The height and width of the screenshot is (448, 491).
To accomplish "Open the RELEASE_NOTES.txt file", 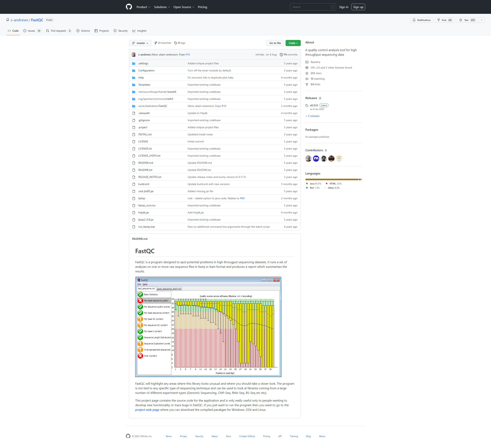I will 150,177.
